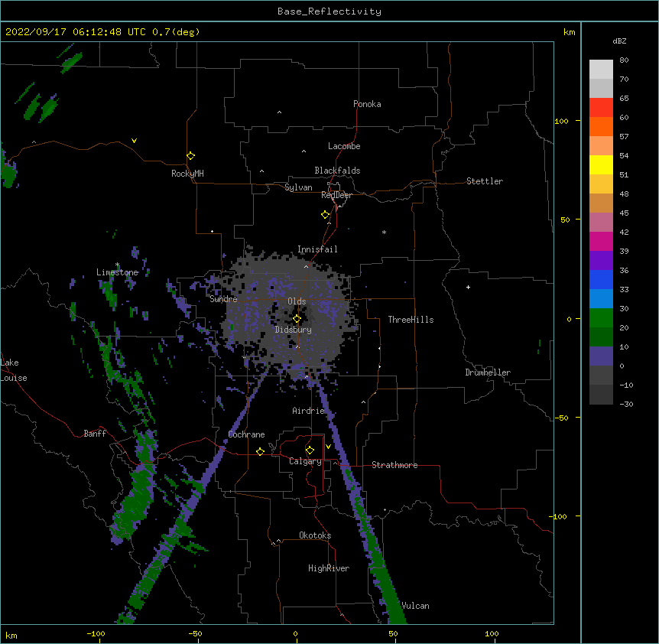Viewport: 659px width, 644px height.
Task: Click the Calgary city label
Action: pyautogui.click(x=305, y=461)
